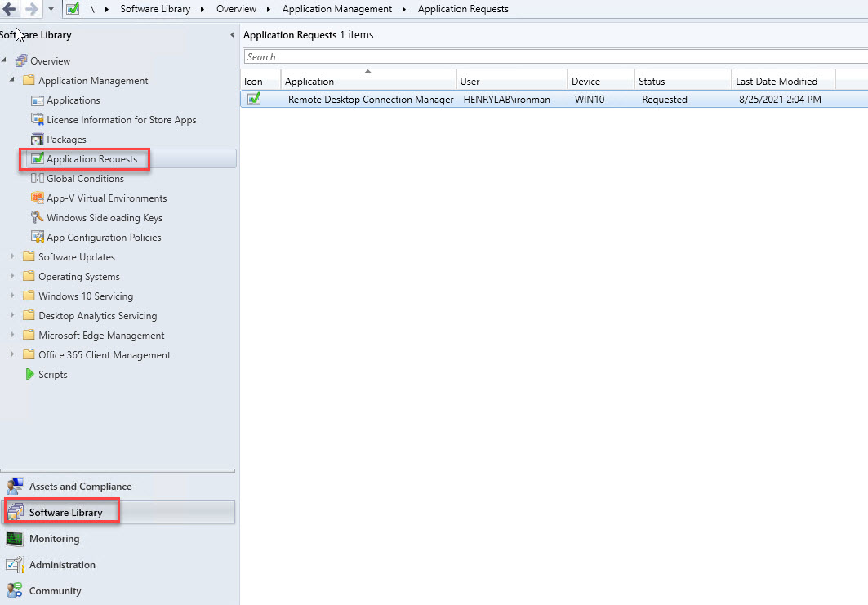
Task: Select the Packages icon in tree
Action: pos(37,140)
